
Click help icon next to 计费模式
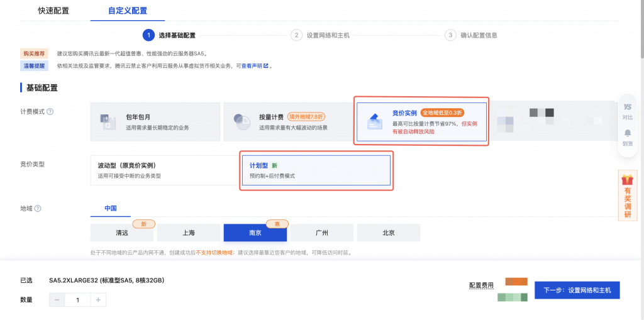50,112
